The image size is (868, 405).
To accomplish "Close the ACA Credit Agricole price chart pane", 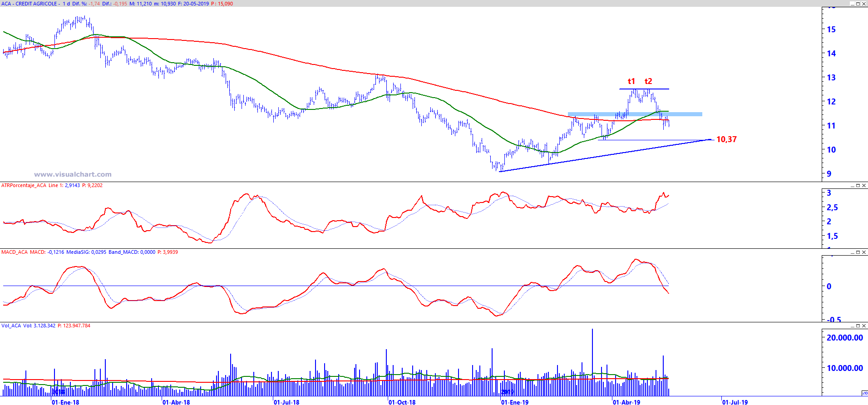I will click(x=864, y=4).
